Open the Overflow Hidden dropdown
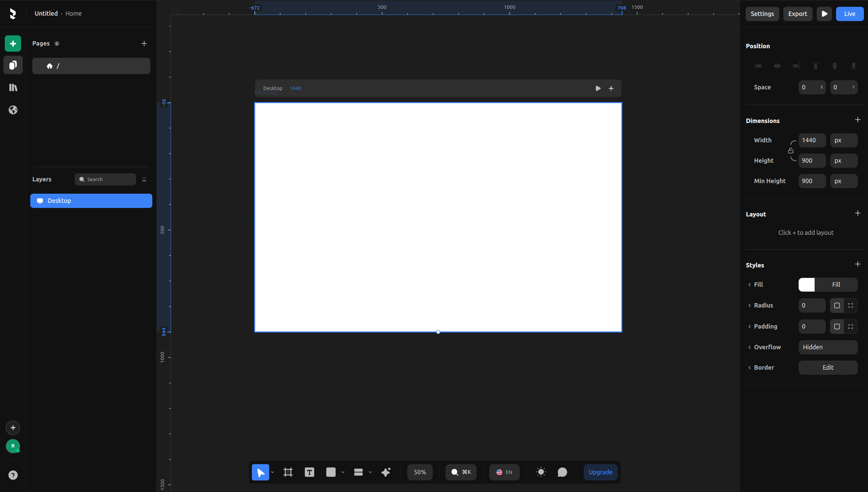Screen dimensions: 868x492 coord(828,347)
